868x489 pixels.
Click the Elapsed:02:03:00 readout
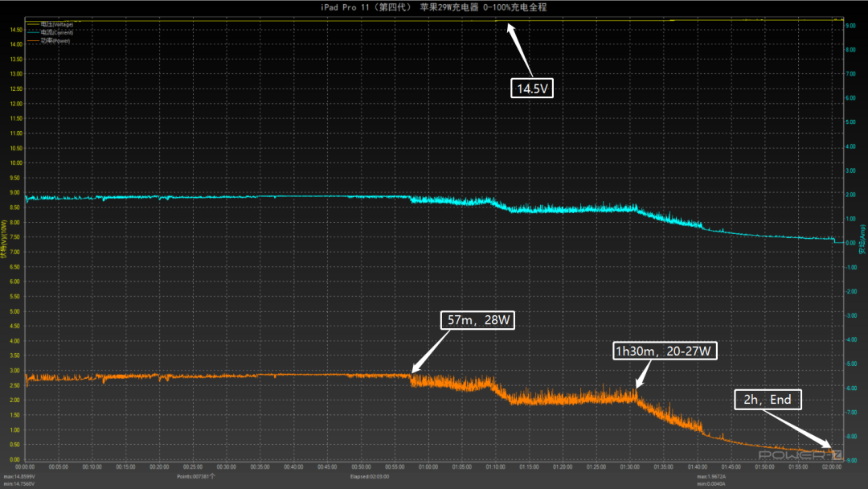(x=370, y=476)
